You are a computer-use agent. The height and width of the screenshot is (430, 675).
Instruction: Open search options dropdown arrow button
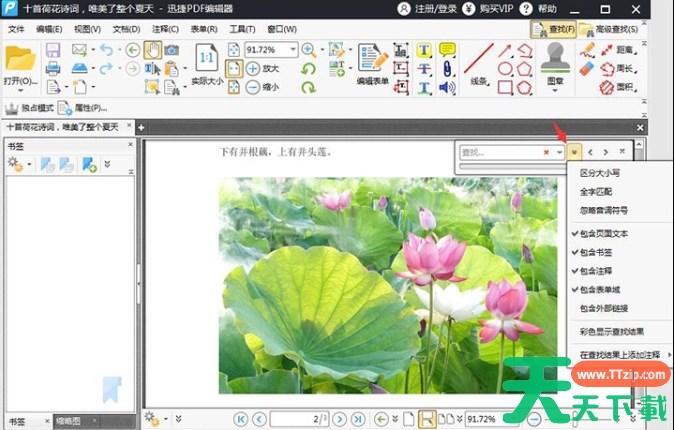pos(574,152)
